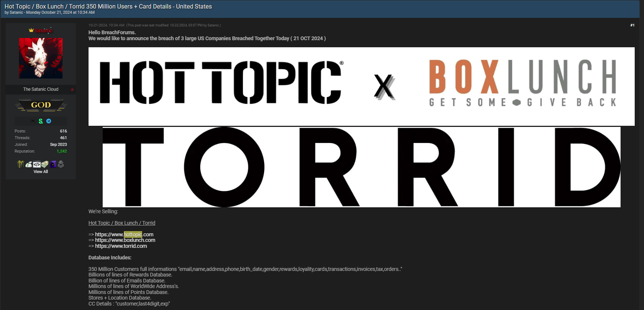This screenshot has width=644, height=310.
Task: Open the post number #1 permalink
Action: [x=632, y=25]
